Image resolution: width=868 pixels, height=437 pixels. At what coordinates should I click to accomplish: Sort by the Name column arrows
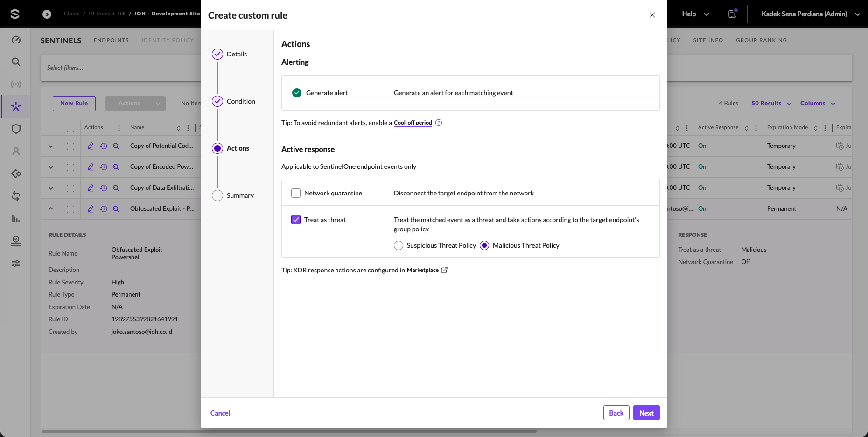coord(178,128)
